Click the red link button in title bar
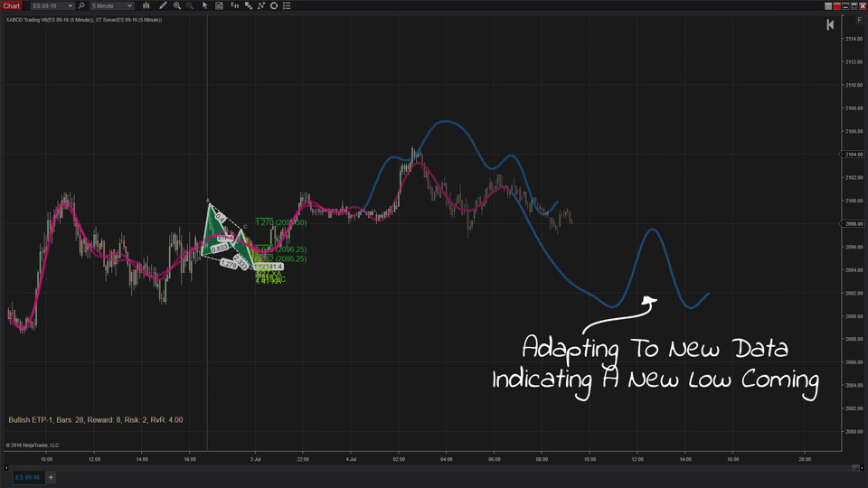868x488 pixels. pos(836,6)
